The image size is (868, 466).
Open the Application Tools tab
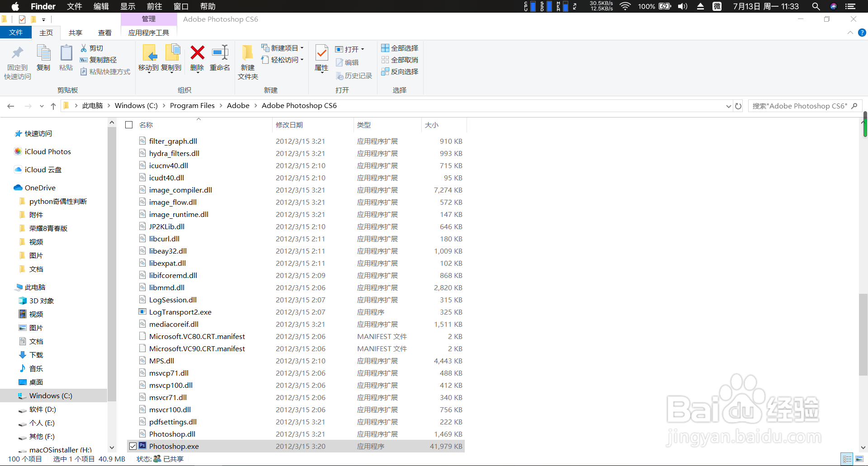(149, 33)
